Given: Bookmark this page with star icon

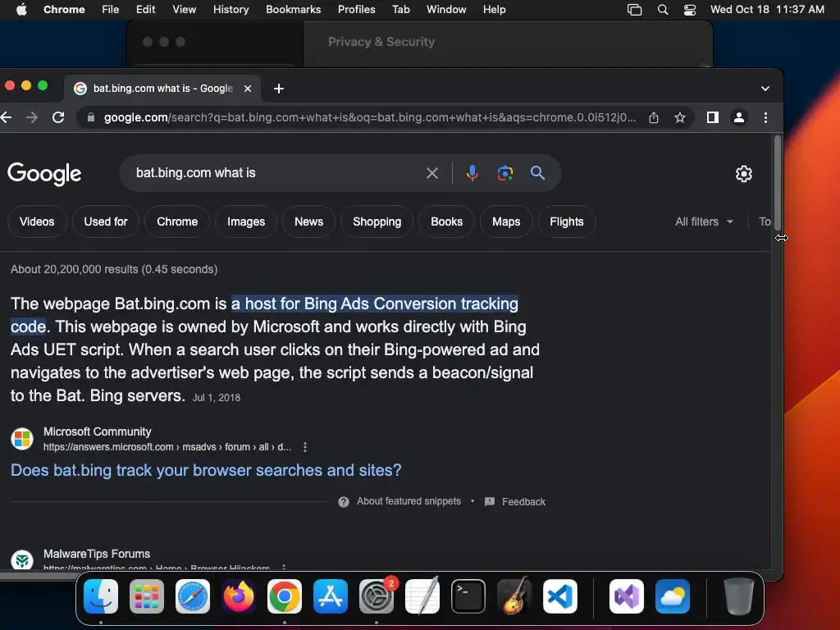Looking at the screenshot, I should pyautogui.click(x=680, y=117).
